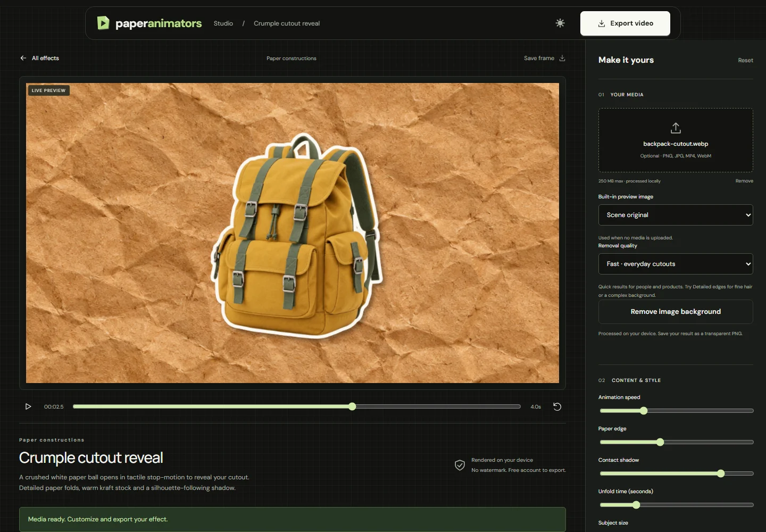
Task: Click the playback timeline scrubber handle
Action: (352, 406)
